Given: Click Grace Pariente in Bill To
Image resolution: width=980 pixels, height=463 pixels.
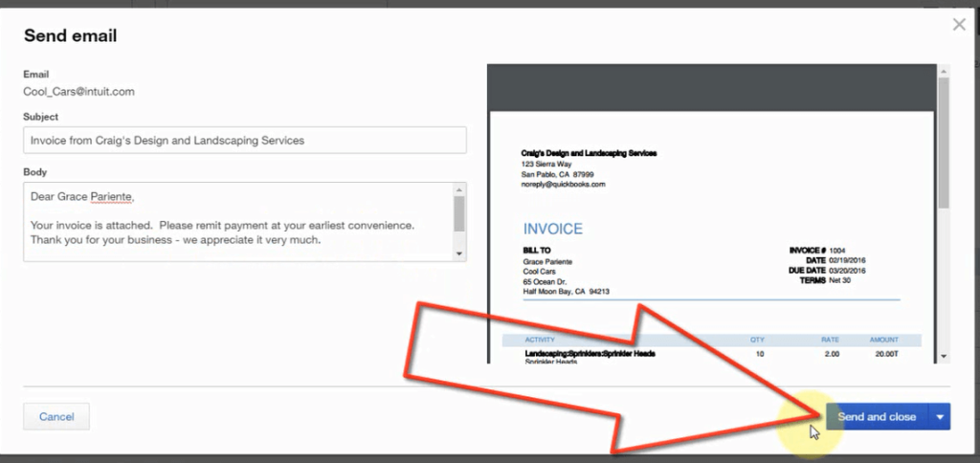Looking at the screenshot, I should tap(547, 262).
